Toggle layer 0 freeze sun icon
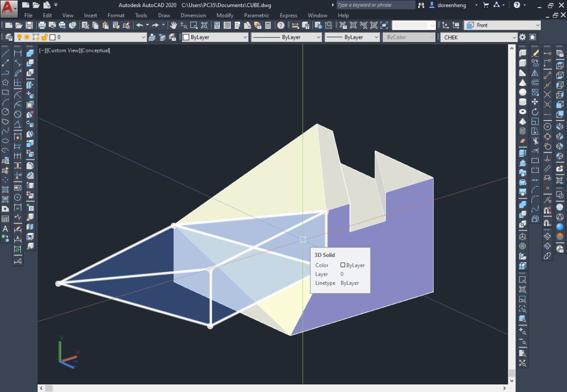567x392 pixels. (x=27, y=37)
